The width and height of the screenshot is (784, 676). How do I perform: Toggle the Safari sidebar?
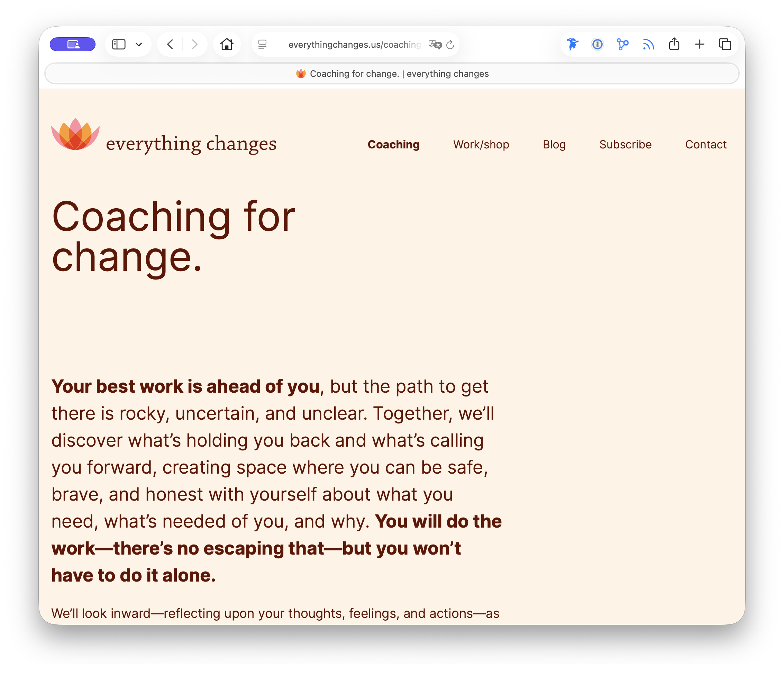coord(119,44)
